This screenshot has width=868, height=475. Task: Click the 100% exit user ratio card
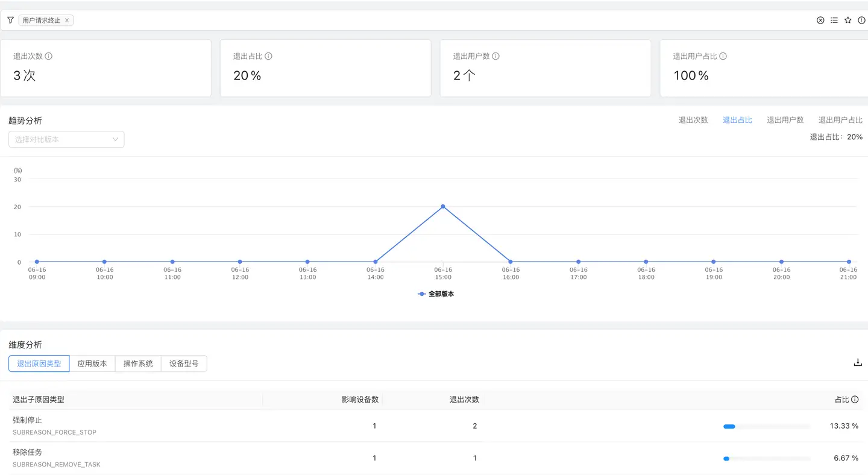(x=764, y=68)
